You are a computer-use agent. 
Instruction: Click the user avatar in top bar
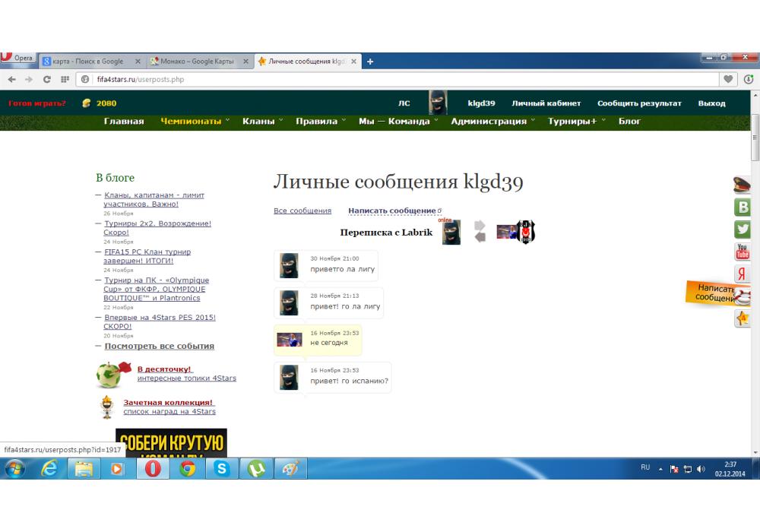tap(438, 103)
